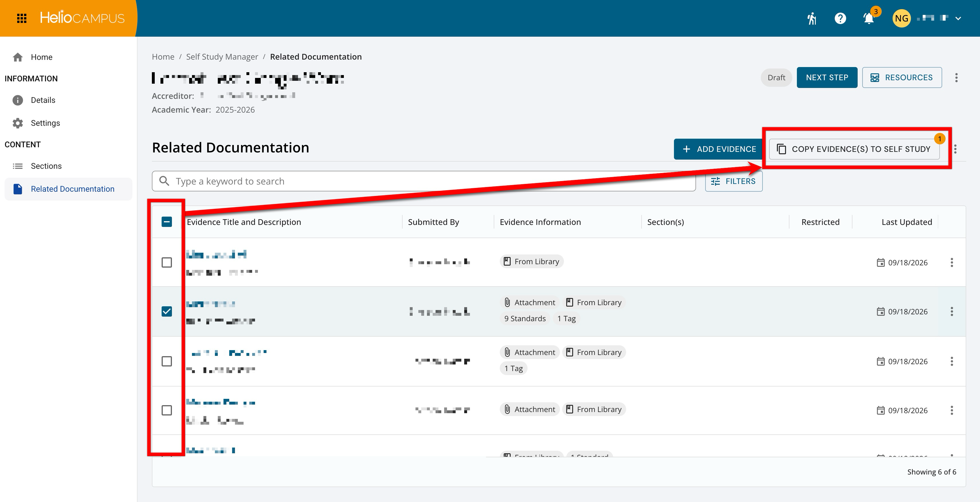Click the NG user avatar
980x502 pixels.
click(x=901, y=18)
